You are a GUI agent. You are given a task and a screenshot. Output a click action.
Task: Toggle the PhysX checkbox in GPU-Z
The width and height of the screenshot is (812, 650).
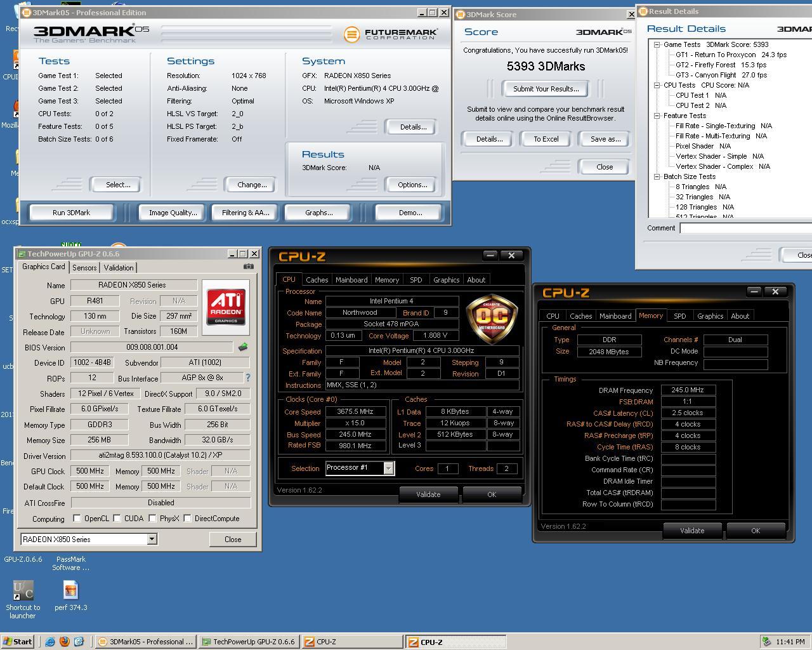pyautogui.click(x=152, y=519)
